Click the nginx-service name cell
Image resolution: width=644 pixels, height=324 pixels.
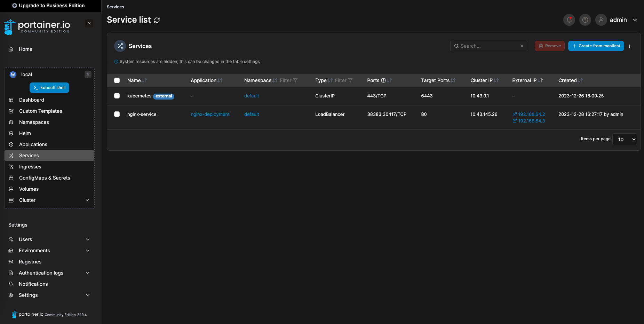click(142, 114)
